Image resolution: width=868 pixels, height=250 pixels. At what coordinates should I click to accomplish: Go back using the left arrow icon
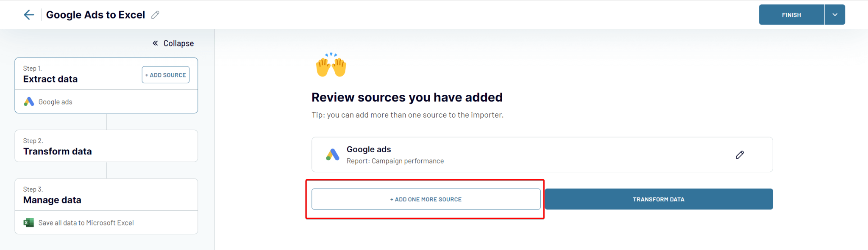pyautogui.click(x=29, y=15)
